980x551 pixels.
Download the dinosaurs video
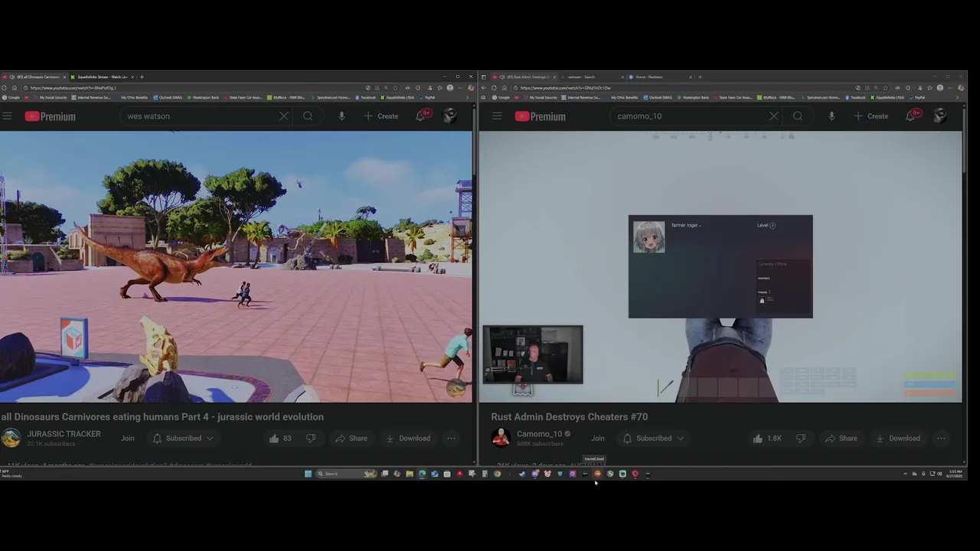point(407,439)
